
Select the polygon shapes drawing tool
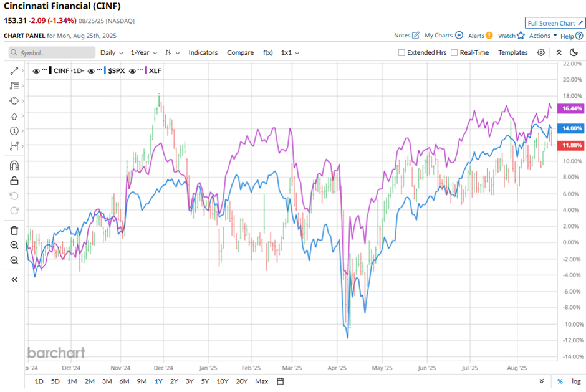click(14, 101)
